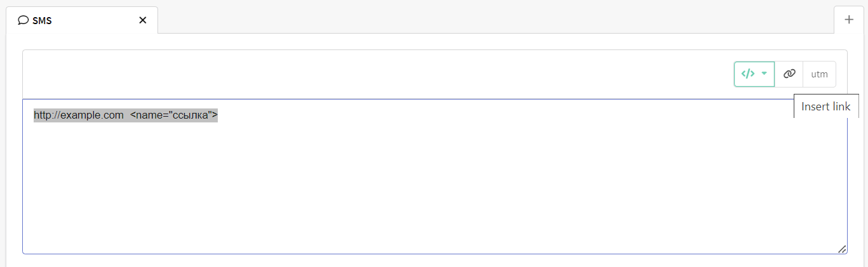This screenshot has width=868, height=267.
Task: Switch to the SMS tab label
Action: pos(43,20)
